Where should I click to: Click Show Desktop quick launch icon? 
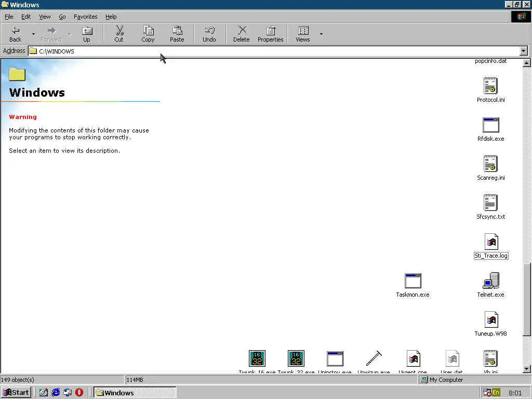tap(44, 393)
